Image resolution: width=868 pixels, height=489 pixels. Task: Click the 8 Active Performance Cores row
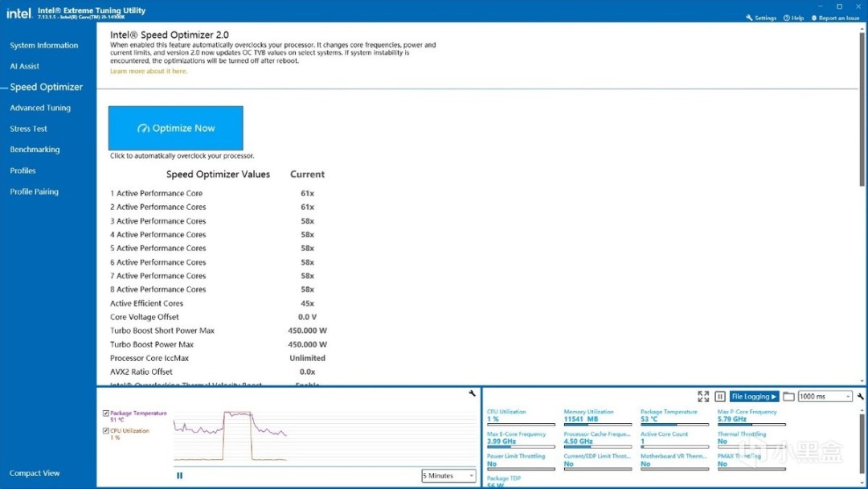(x=218, y=290)
